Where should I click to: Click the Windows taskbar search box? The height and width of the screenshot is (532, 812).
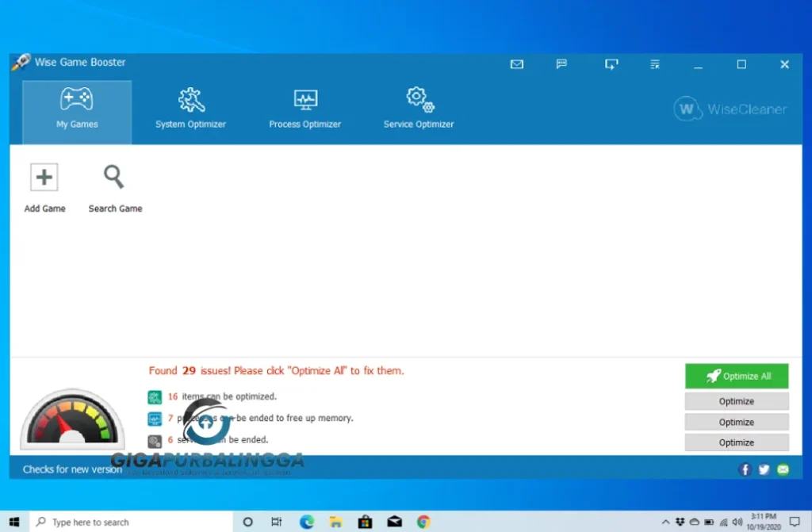131,522
